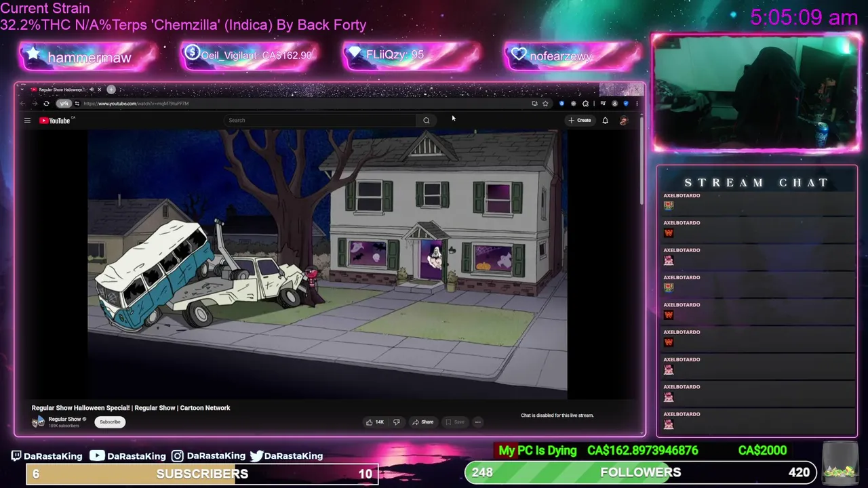Focus the YouTube Search field

pos(320,120)
